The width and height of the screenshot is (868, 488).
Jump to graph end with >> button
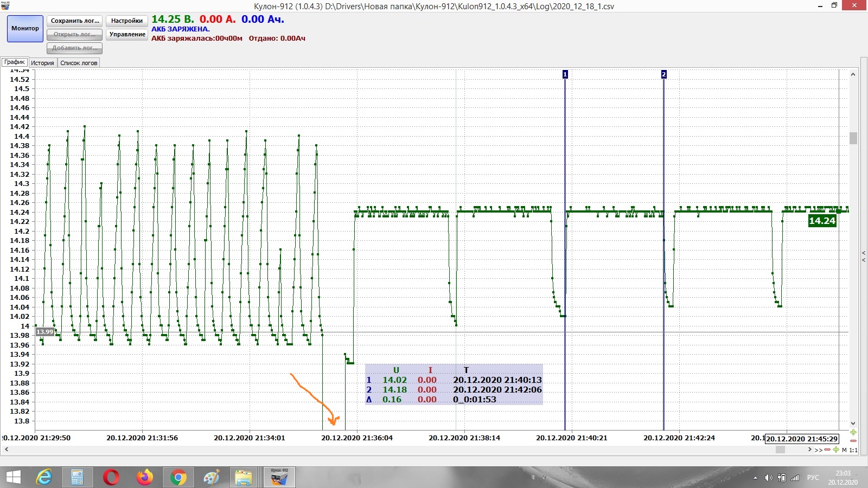click(x=819, y=450)
